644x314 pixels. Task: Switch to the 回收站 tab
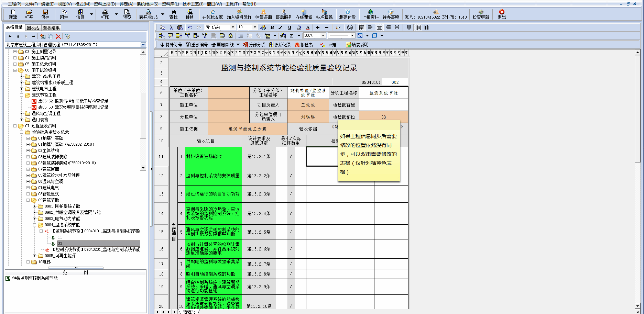point(33,28)
